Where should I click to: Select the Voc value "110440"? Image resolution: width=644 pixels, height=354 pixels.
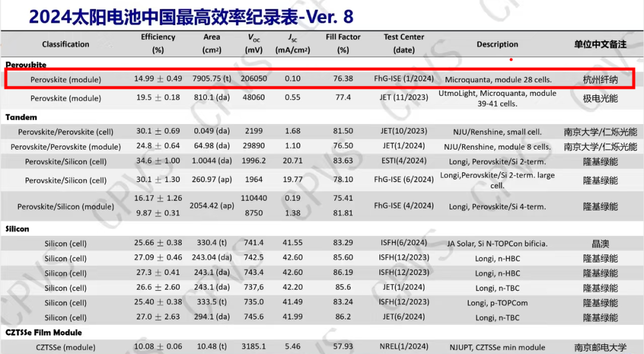coord(254,198)
